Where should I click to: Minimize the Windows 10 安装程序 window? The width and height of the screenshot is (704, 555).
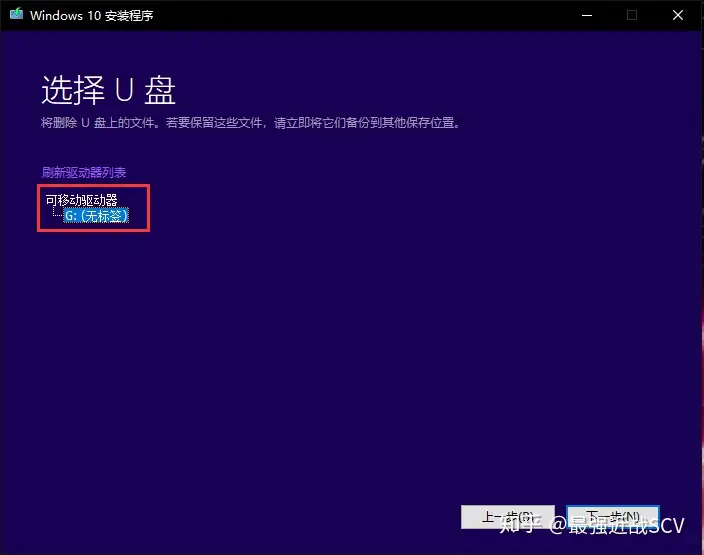pos(587,15)
